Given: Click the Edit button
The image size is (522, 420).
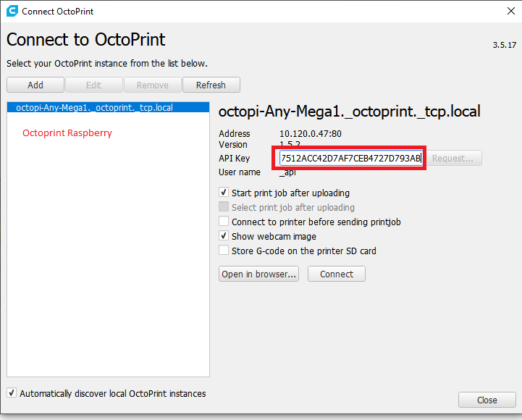Looking at the screenshot, I should coord(94,85).
